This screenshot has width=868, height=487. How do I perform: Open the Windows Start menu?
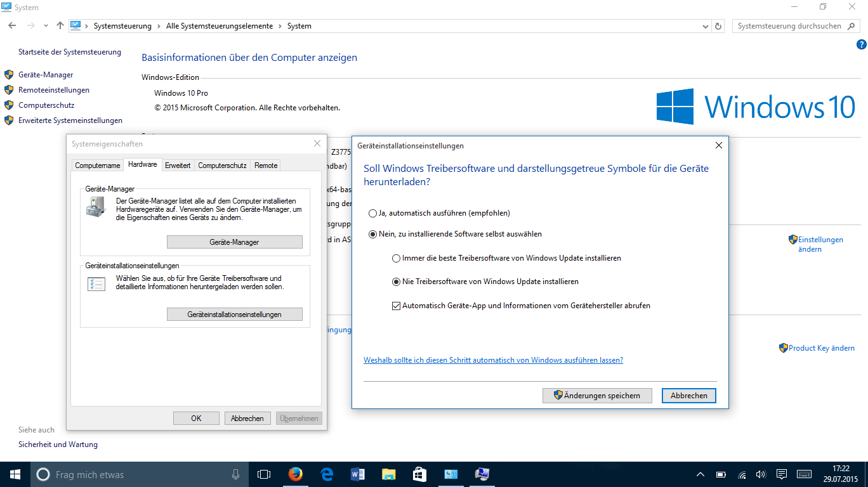[x=15, y=474]
